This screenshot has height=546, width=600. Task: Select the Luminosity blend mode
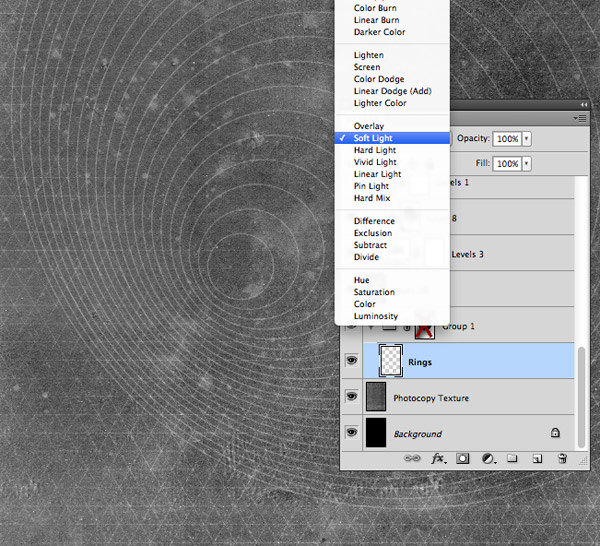click(375, 316)
